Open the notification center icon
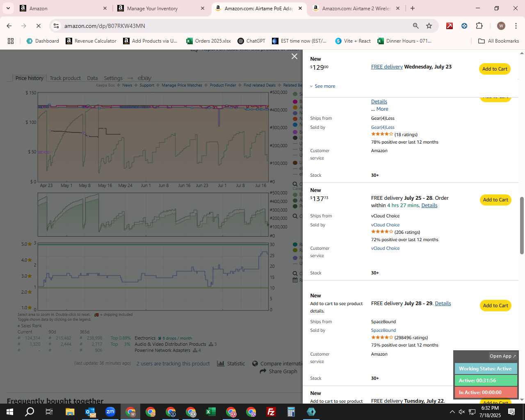 (511, 412)
